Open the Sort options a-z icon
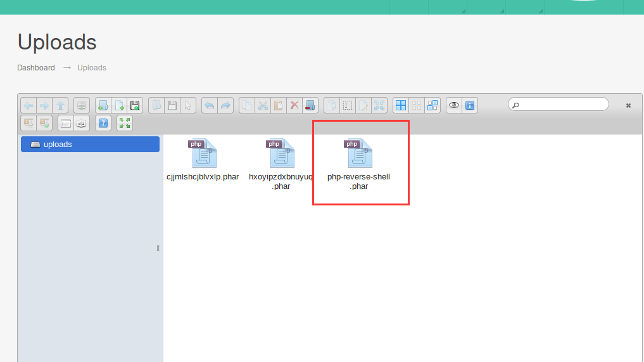 (82, 123)
